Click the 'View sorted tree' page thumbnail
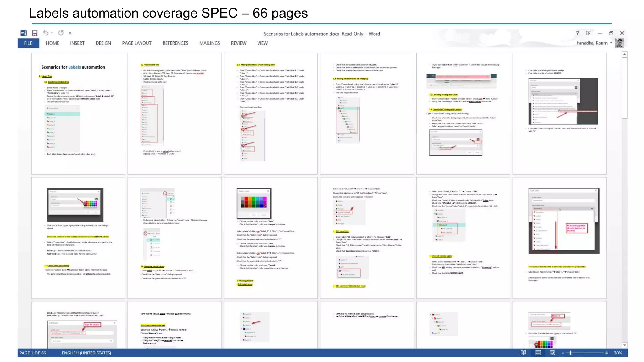The height and width of the screenshot is (362, 644). click(175, 114)
